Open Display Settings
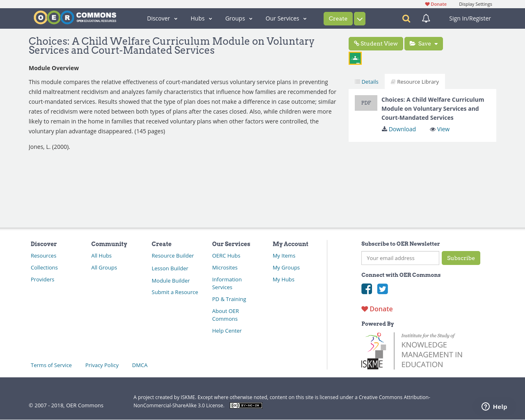This screenshot has width=525, height=420. (475, 3)
